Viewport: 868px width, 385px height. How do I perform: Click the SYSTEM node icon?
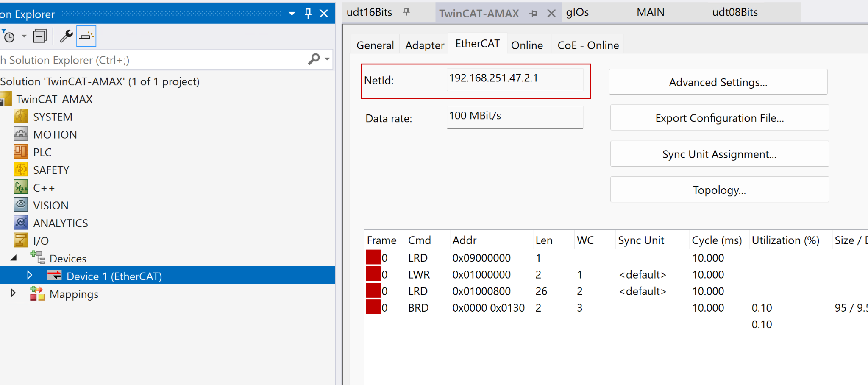coord(21,116)
